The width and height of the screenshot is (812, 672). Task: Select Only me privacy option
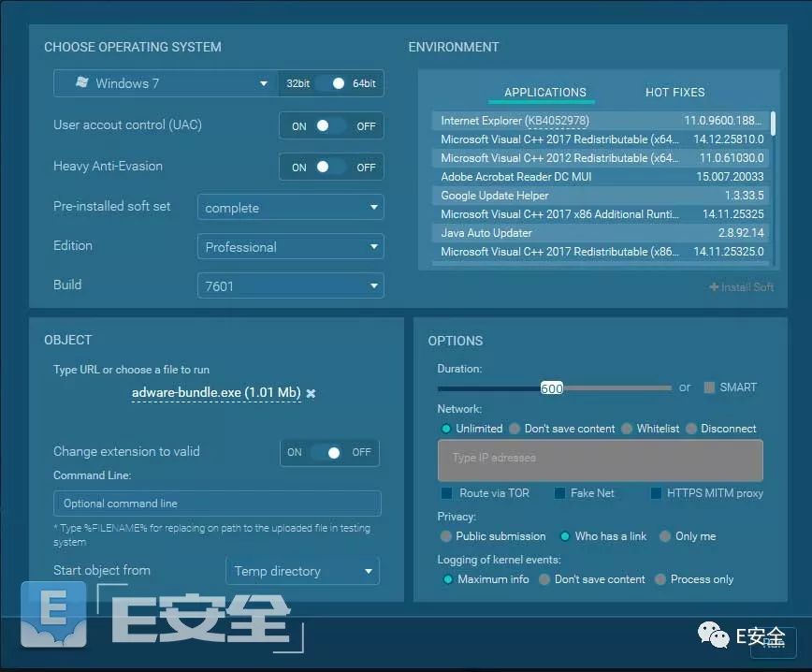[x=665, y=536]
